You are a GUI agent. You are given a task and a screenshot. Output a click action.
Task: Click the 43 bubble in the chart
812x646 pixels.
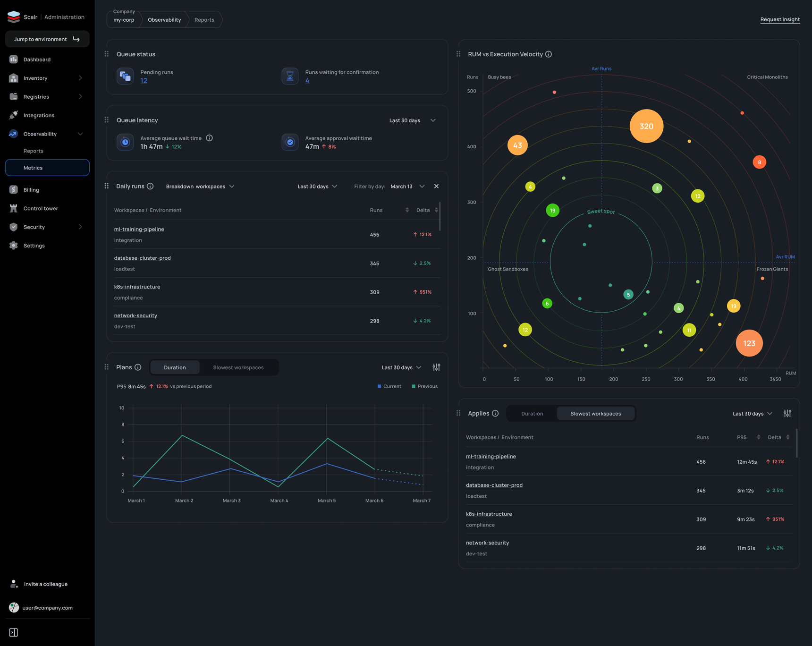click(517, 145)
